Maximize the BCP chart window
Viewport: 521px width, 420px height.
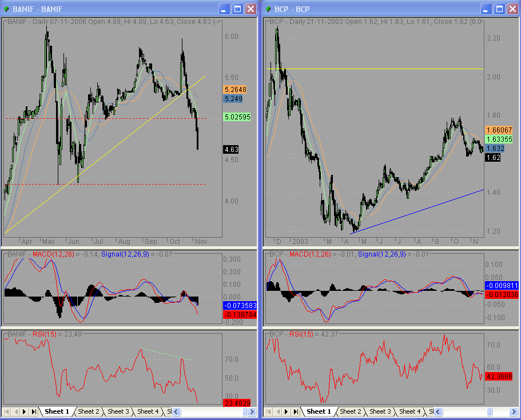tap(499, 9)
